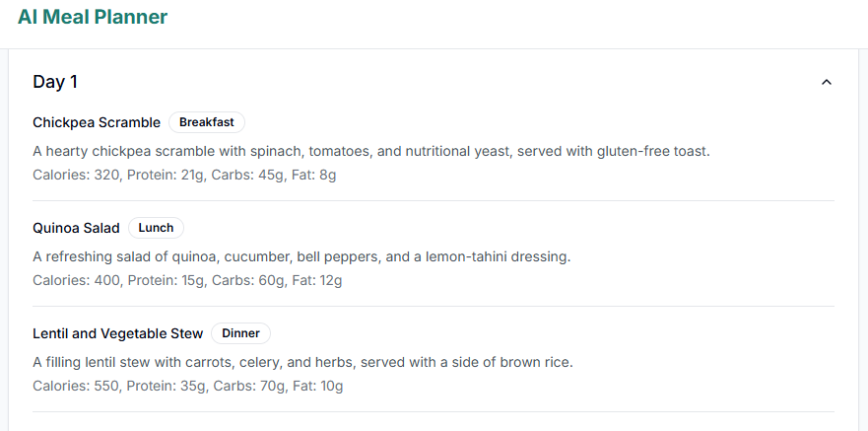This screenshot has width=868, height=431.
Task: Click the lentil stew description text
Action: tap(302, 362)
